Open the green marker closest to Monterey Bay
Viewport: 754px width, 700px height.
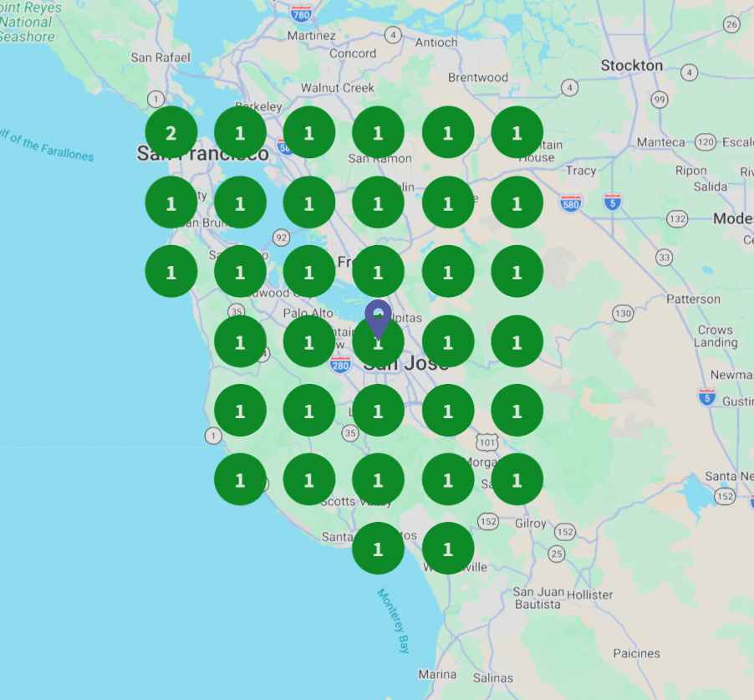(x=379, y=549)
